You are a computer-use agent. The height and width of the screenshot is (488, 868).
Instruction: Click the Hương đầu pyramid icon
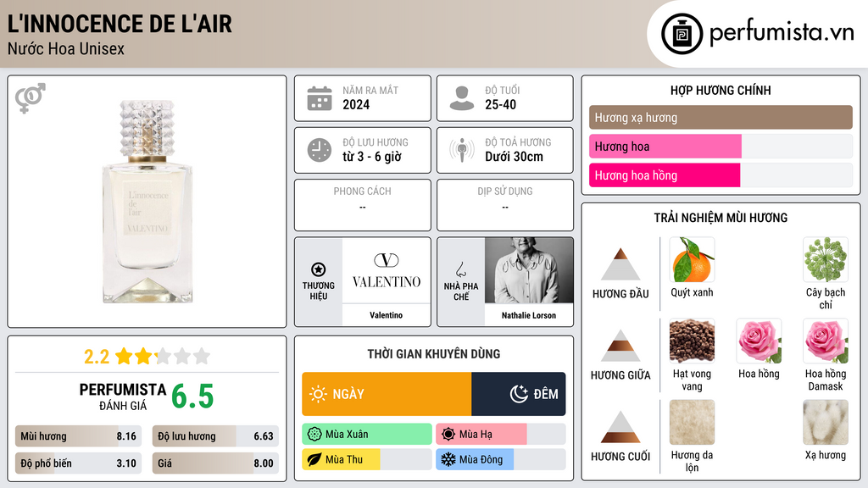click(620, 264)
